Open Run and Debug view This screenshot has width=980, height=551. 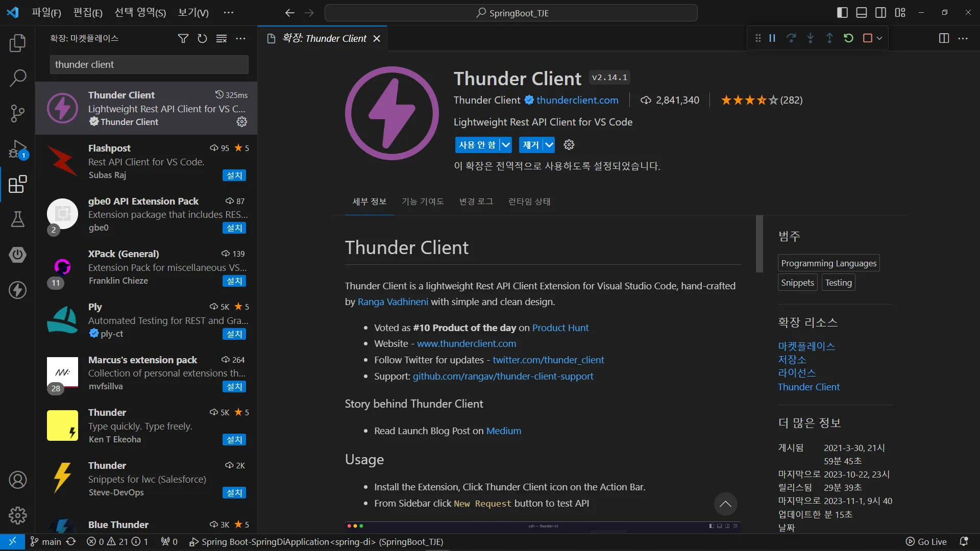click(17, 149)
